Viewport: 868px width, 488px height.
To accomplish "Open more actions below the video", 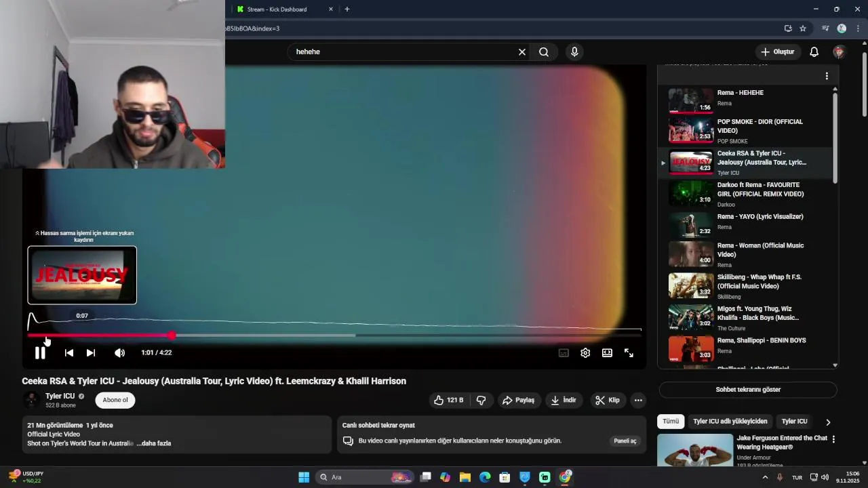I will coord(638,400).
